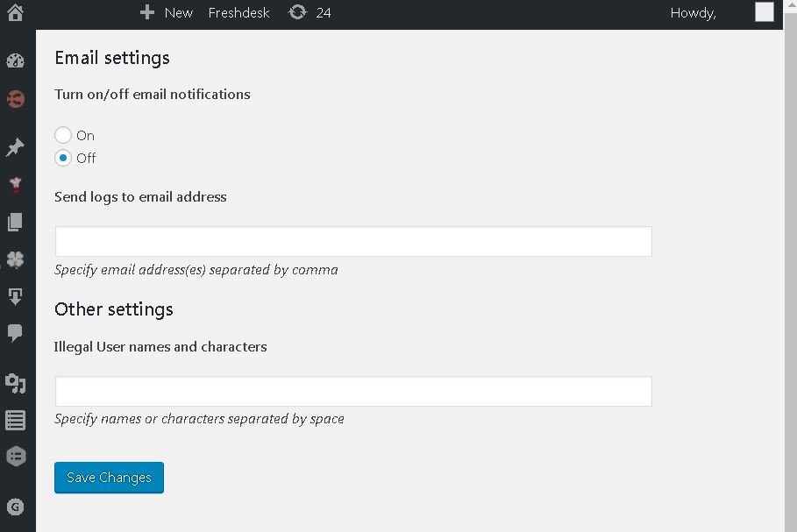The image size is (797, 532).
Task: Open Pages via the stacked pages icon
Action: pyautogui.click(x=15, y=222)
